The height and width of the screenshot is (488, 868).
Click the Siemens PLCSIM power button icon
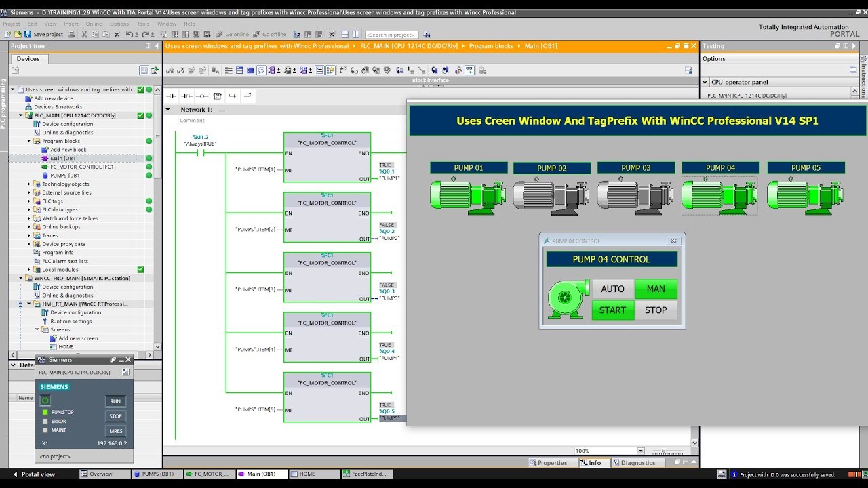(45, 401)
